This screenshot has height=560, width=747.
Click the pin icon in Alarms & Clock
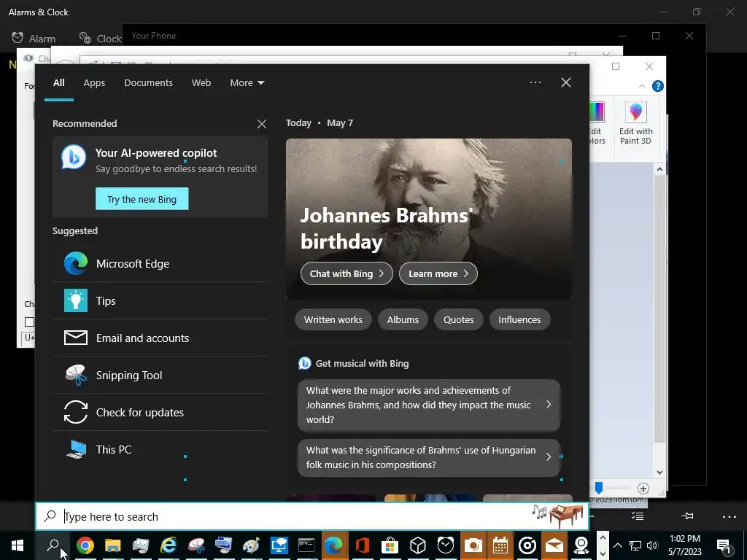pos(687,516)
